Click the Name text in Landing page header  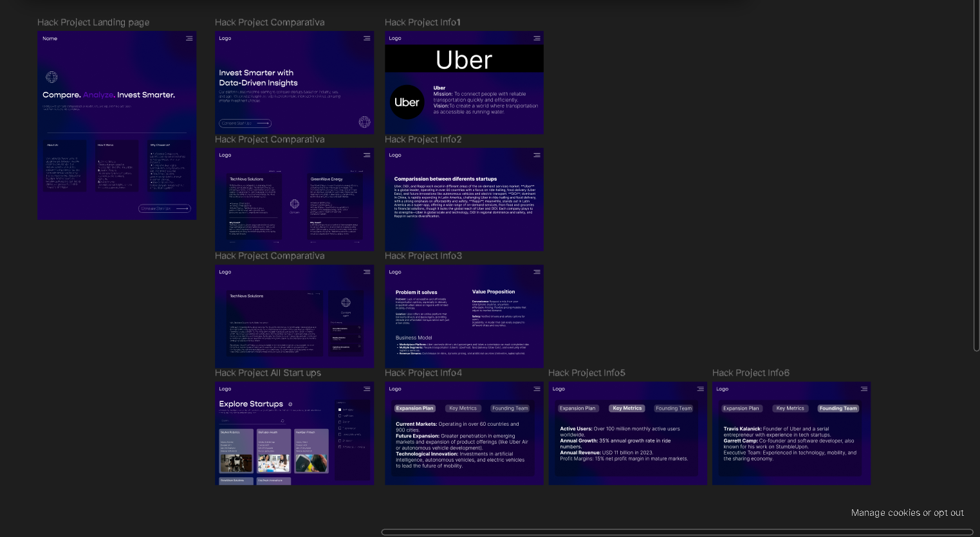pyautogui.click(x=50, y=39)
